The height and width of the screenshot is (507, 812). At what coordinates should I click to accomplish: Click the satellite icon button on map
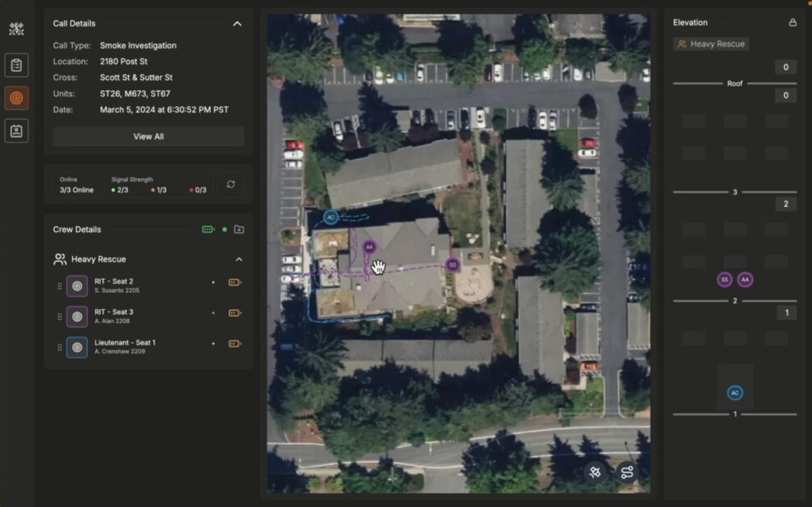point(595,472)
